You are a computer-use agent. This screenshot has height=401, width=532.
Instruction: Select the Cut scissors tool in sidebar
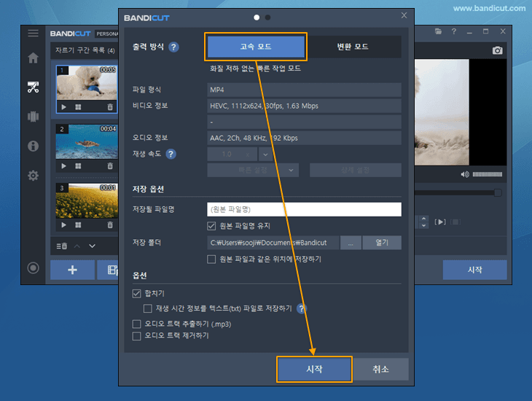(33, 87)
